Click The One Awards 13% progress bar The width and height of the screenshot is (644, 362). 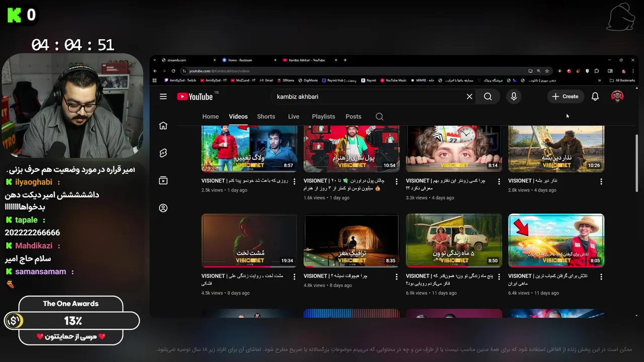[x=72, y=321]
